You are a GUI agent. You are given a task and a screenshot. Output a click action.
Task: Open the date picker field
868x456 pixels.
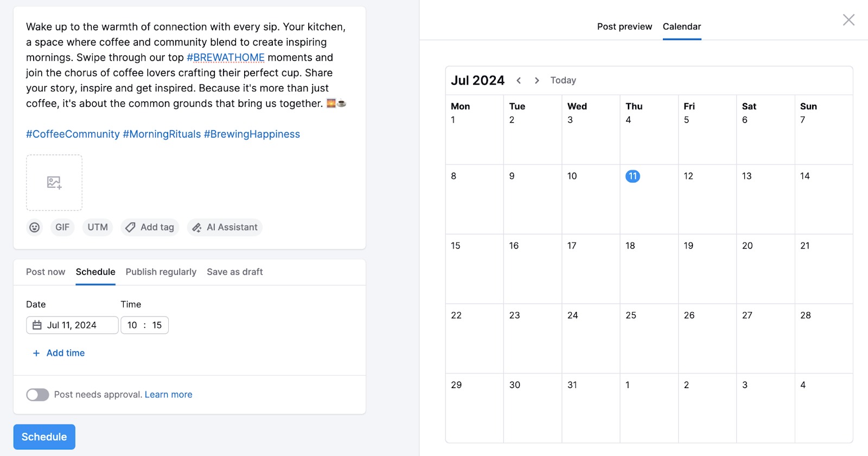[x=72, y=325]
